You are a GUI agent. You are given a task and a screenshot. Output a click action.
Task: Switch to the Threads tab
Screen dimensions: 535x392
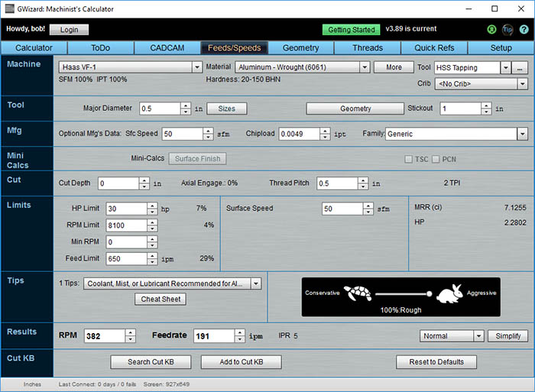(368, 48)
